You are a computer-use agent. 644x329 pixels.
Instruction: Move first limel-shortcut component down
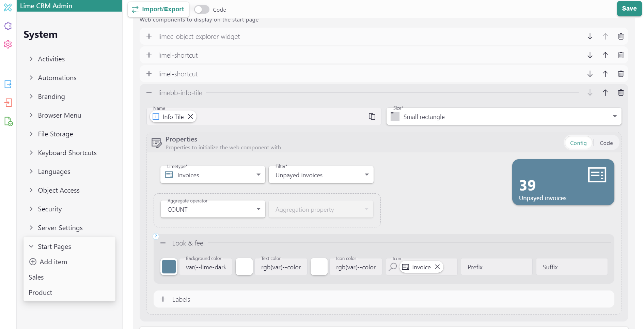tap(590, 55)
